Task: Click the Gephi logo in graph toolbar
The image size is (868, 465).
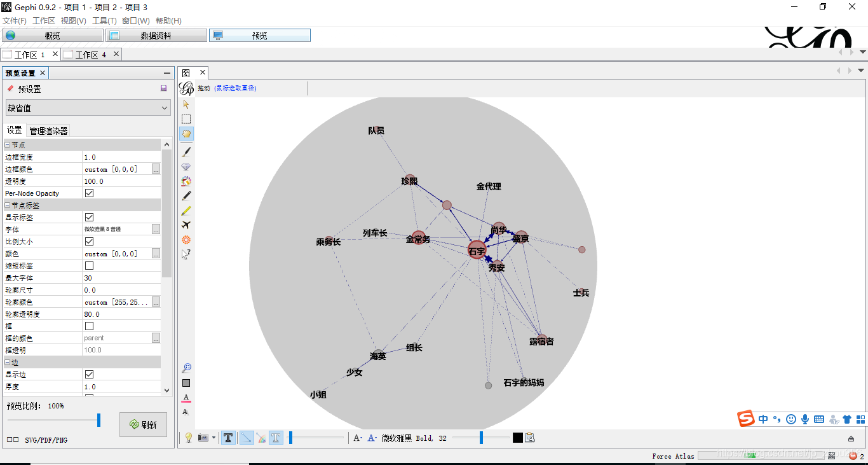Action: point(186,88)
